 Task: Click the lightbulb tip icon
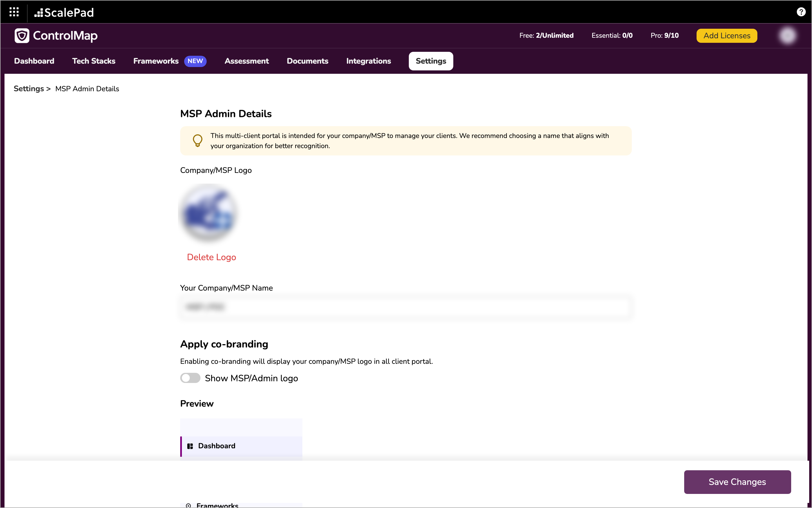(198, 141)
